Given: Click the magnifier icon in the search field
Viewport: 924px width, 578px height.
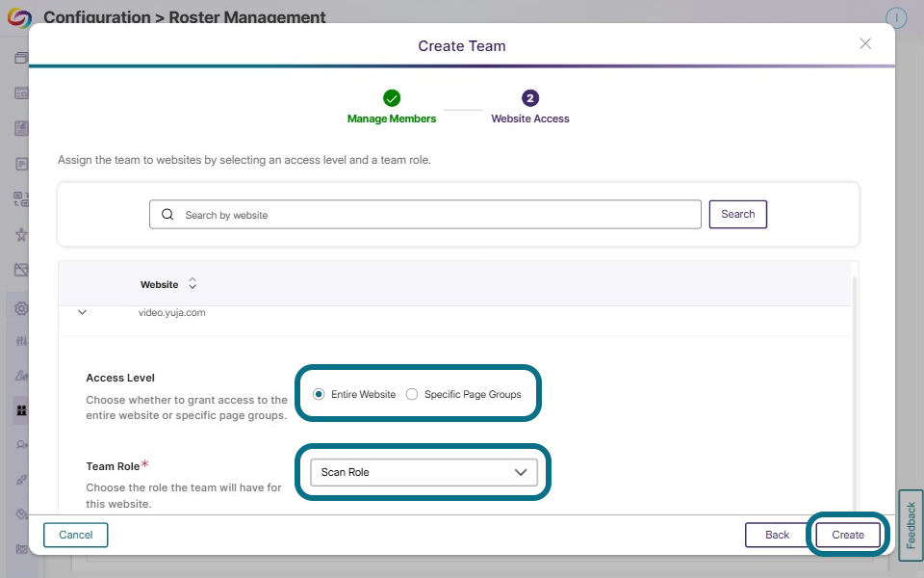Looking at the screenshot, I should tap(167, 215).
